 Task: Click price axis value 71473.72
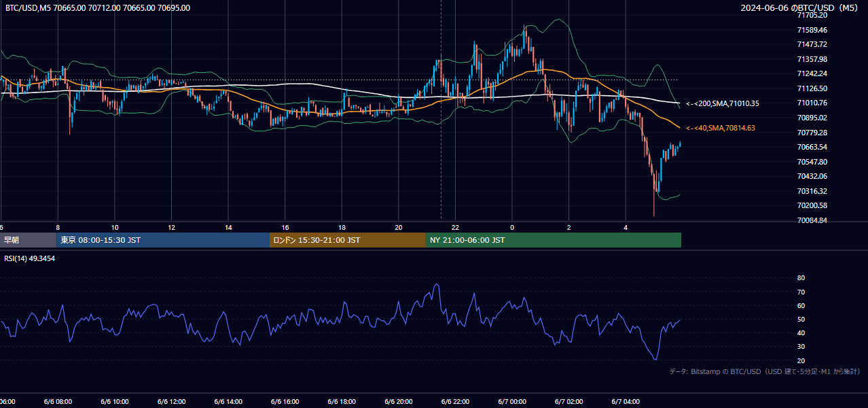coord(812,44)
